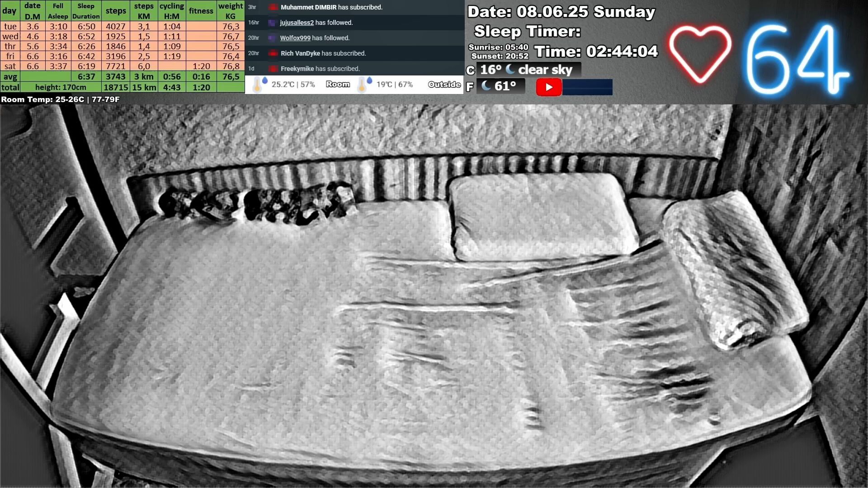Click follower badge next to jujusalless2
The height and width of the screenshot is (488, 868).
pyautogui.click(x=272, y=23)
